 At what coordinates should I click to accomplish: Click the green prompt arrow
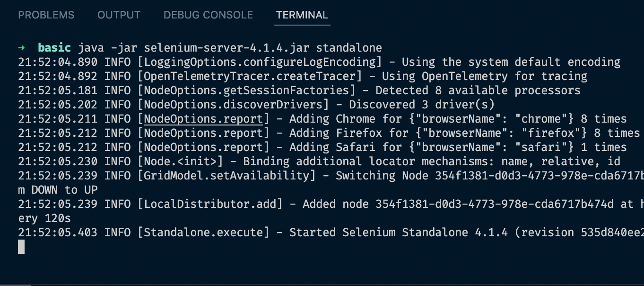(21, 48)
